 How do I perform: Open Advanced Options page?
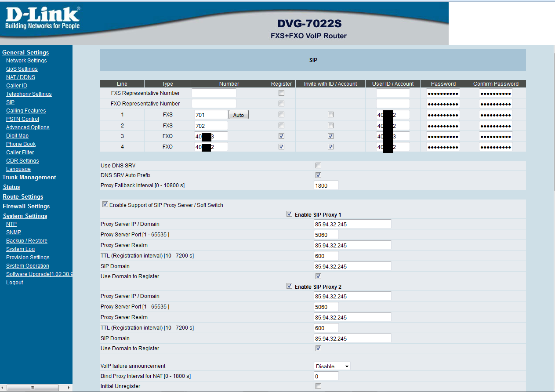click(x=28, y=127)
